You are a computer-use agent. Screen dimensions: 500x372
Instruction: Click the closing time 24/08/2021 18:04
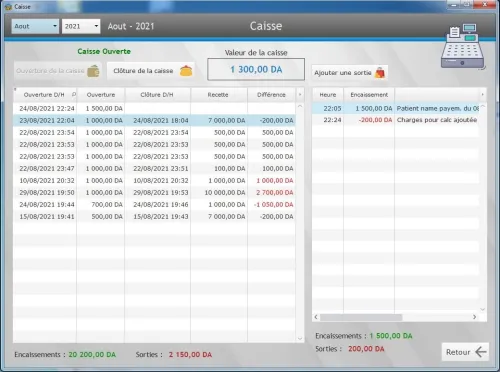pyautogui.click(x=161, y=120)
